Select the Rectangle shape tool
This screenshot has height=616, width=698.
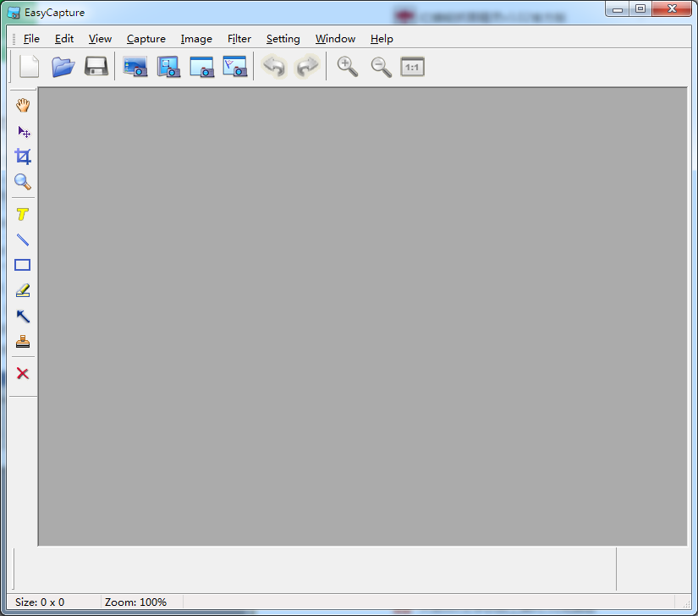coord(23,266)
